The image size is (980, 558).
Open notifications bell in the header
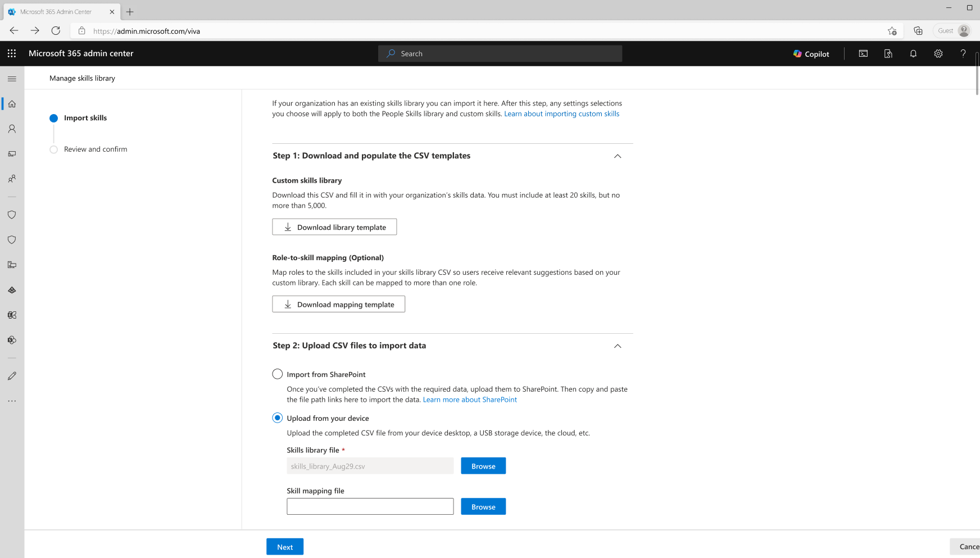point(913,54)
